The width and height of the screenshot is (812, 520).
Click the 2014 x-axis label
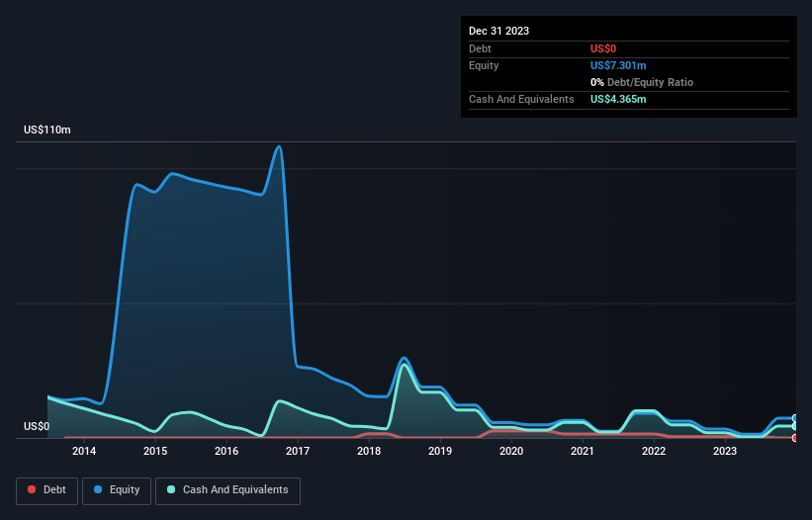tap(84, 451)
